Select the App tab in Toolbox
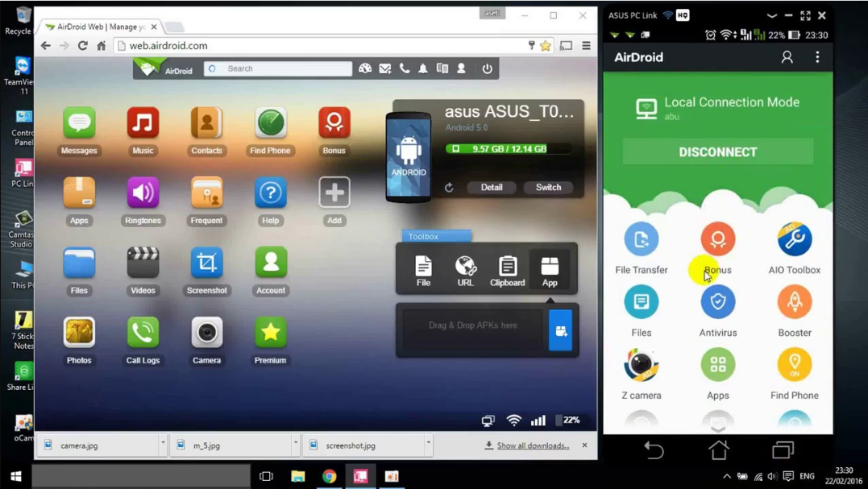The height and width of the screenshot is (489, 868). (550, 269)
